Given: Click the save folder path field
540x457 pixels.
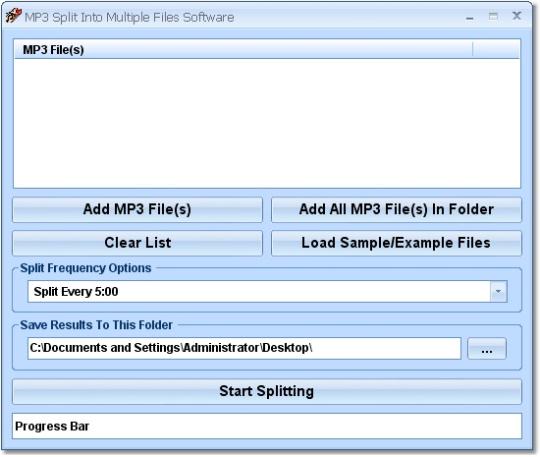Looking at the screenshot, I should click(x=244, y=348).
